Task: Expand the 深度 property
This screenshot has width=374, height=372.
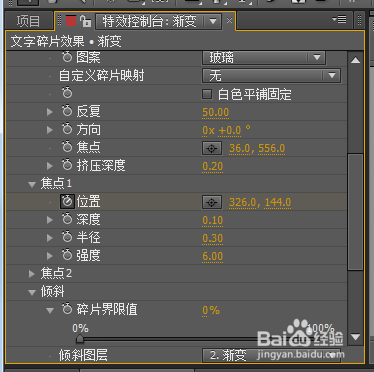Action: 50,220
